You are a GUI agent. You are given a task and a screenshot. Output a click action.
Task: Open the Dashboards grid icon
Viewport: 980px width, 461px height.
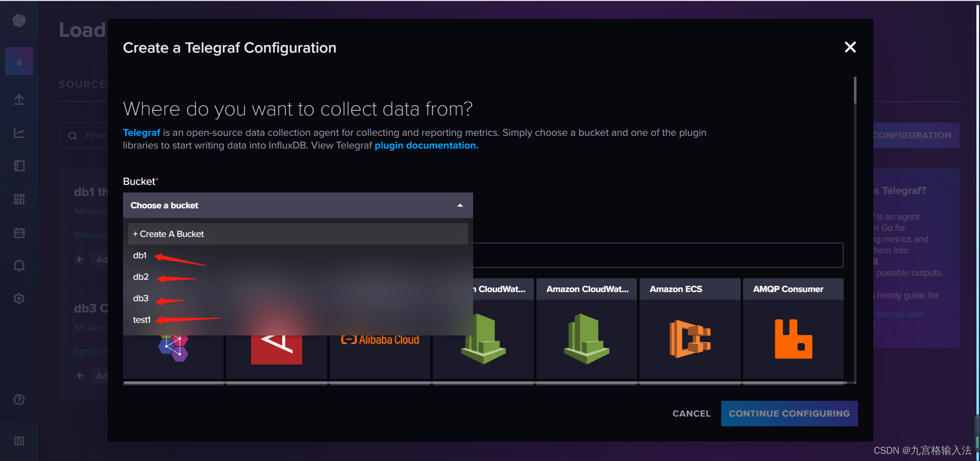(19, 199)
